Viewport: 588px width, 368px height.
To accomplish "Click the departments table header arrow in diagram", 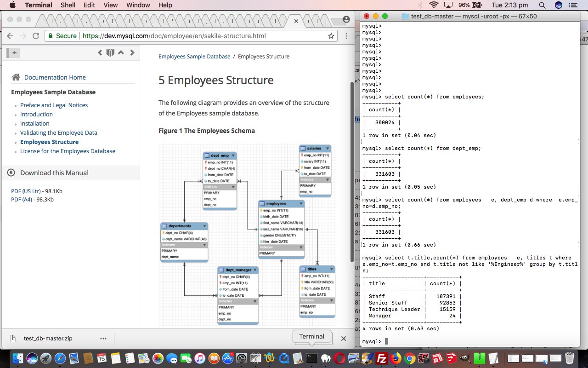I will (204, 226).
